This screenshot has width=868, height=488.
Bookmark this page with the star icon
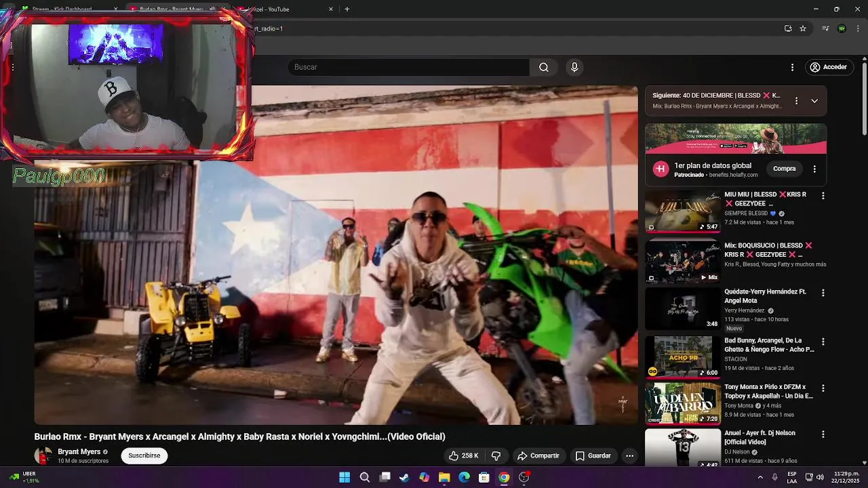point(803,28)
